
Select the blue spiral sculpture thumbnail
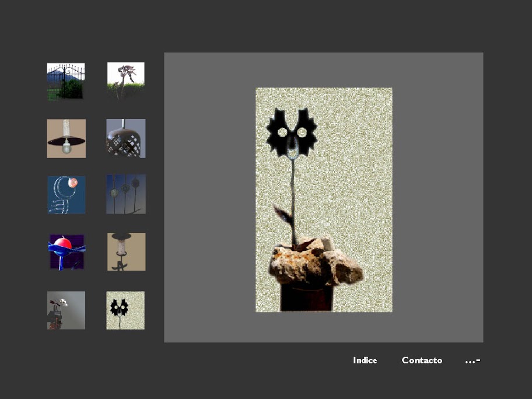point(66,195)
